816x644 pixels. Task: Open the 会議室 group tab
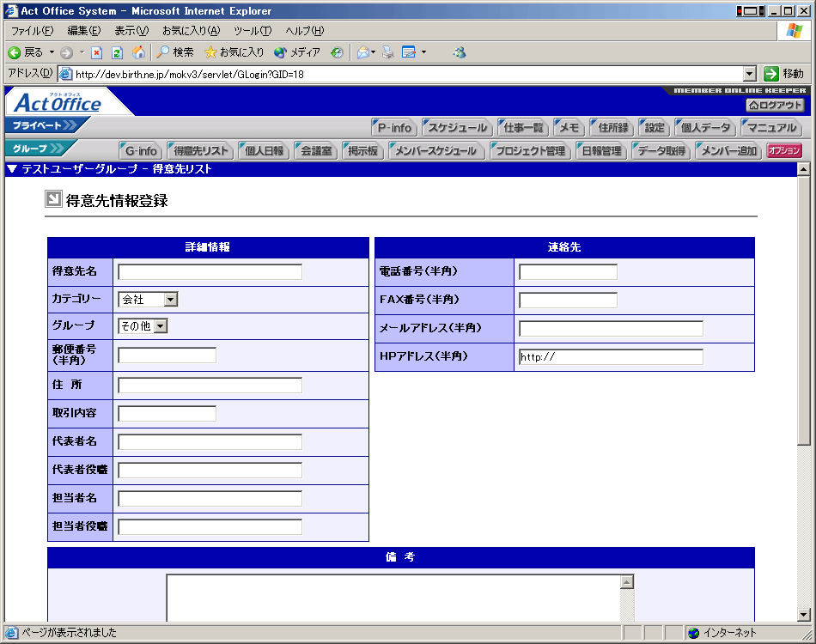tap(314, 151)
